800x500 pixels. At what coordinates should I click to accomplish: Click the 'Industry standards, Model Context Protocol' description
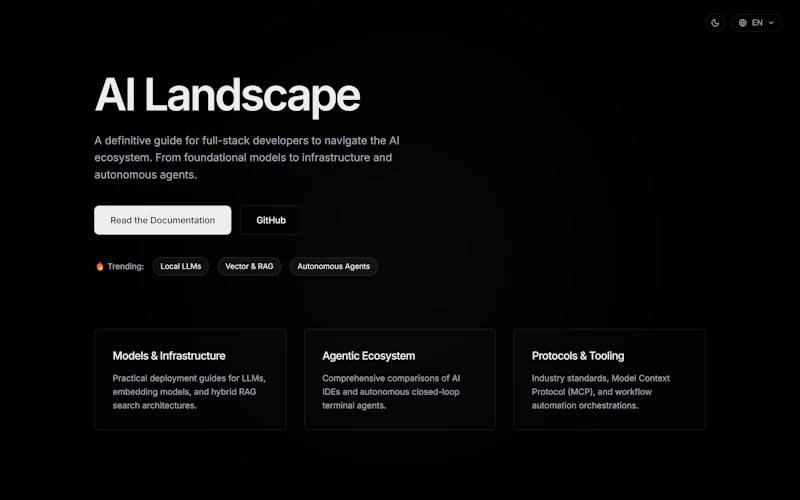click(x=601, y=392)
